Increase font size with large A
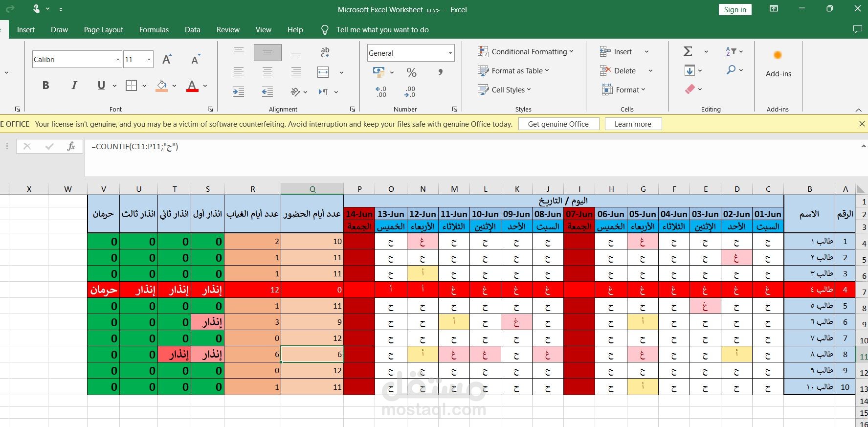 (x=167, y=60)
